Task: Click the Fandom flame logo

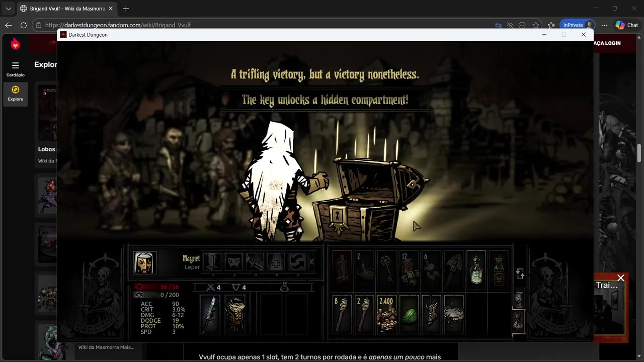Action: click(16, 44)
